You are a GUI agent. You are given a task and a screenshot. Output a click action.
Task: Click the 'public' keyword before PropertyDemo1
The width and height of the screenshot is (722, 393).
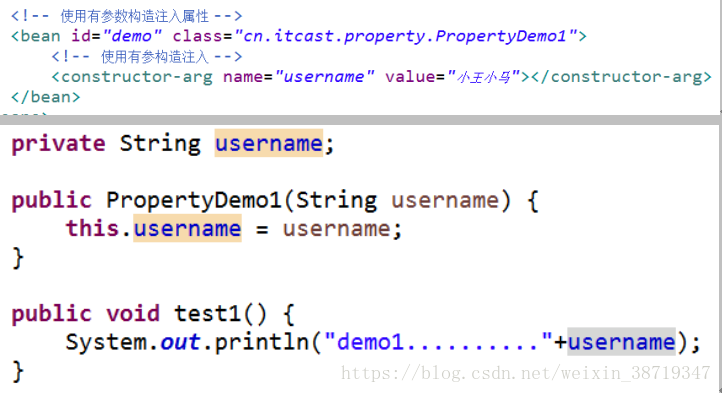[x=52, y=200]
